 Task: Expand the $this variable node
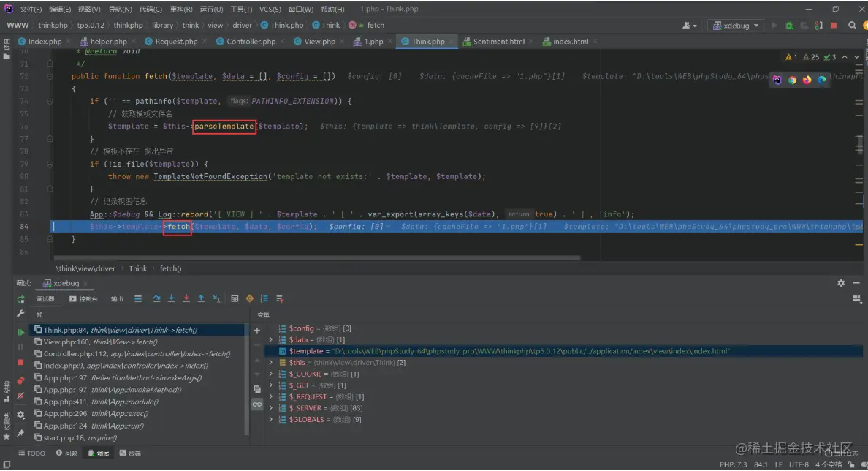point(270,363)
